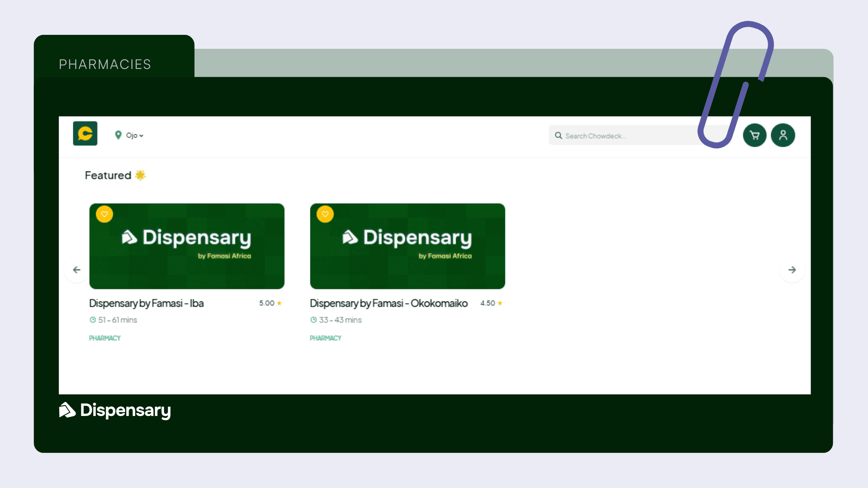Open the shopping cart
The width and height of the screenshot is (868, 488).
pos(754,135)
